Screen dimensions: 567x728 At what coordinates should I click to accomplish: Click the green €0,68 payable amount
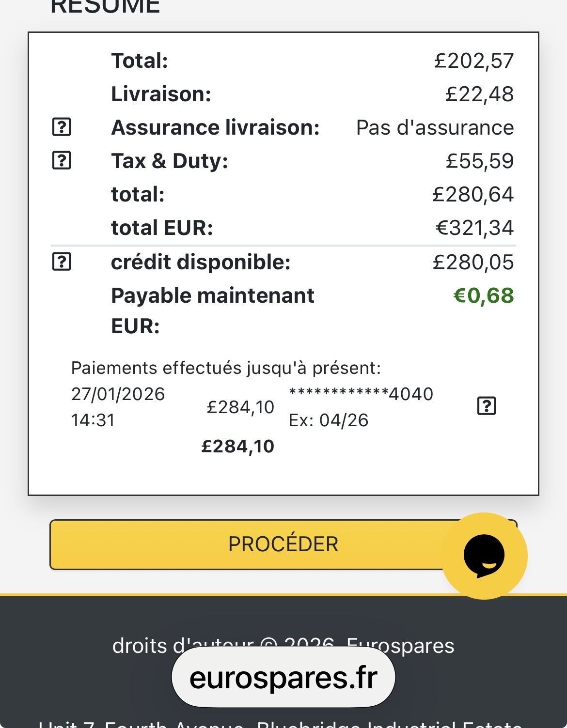coord(483,295)
